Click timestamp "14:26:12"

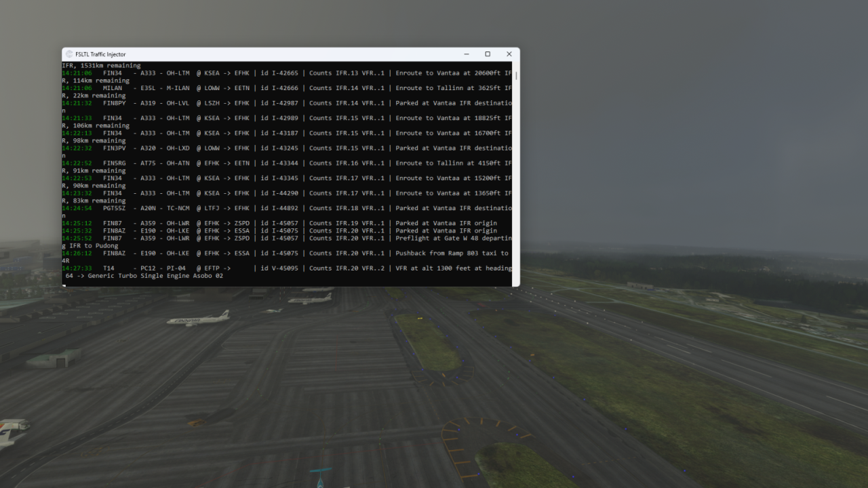pyautogui.click(x=77, y=253)
